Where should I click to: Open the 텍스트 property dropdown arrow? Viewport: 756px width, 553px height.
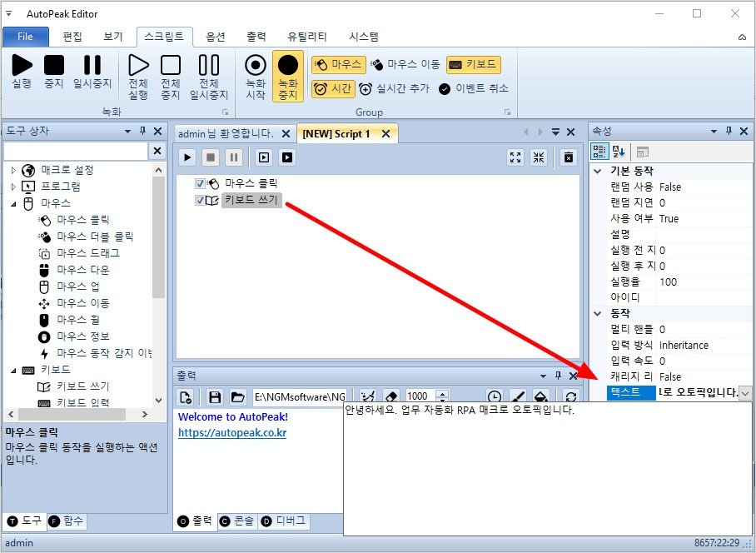point(745,393)
